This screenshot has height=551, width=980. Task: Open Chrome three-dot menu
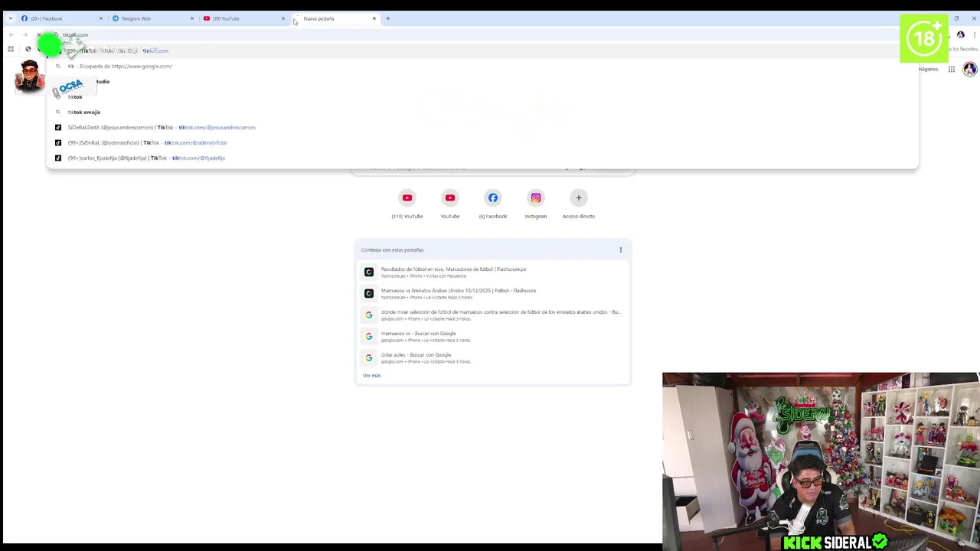[973, 34]
